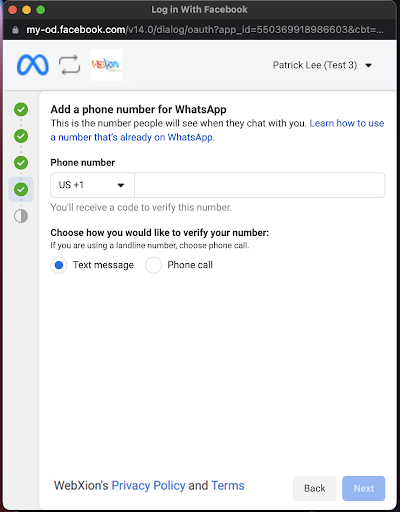The height and width of the screenshot is (512, 400).
Task: Click the highlighted fourth step checkmark
Action: point(21,189)
